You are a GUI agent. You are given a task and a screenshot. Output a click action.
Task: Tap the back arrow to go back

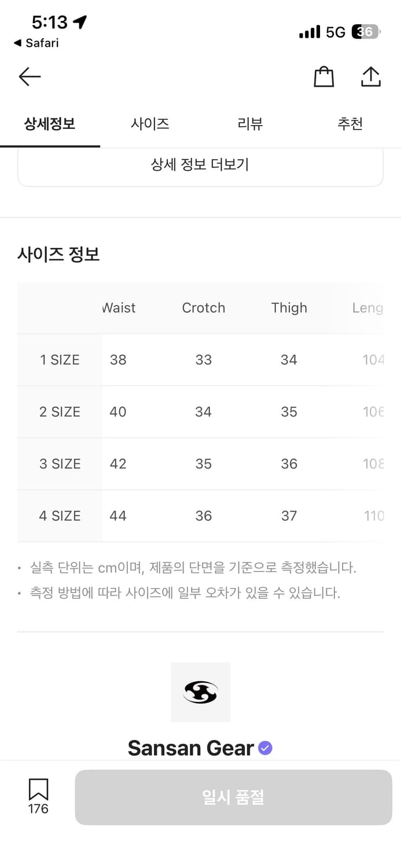point(30,76)
